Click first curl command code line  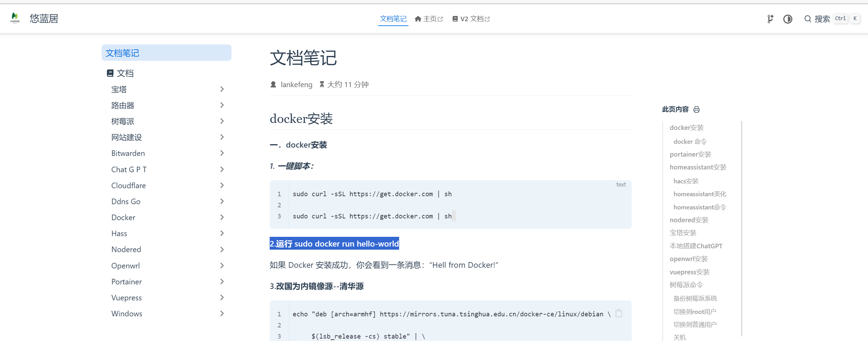[372, 194]
